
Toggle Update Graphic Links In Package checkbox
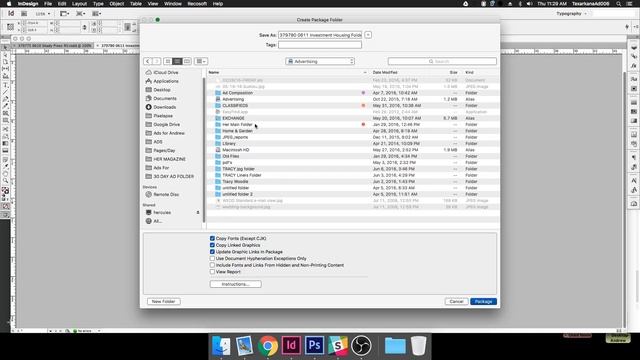(x=212, y=252)
